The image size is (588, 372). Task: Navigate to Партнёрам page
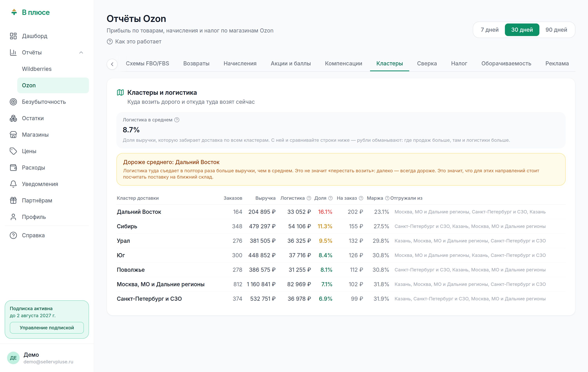(47, 200)
